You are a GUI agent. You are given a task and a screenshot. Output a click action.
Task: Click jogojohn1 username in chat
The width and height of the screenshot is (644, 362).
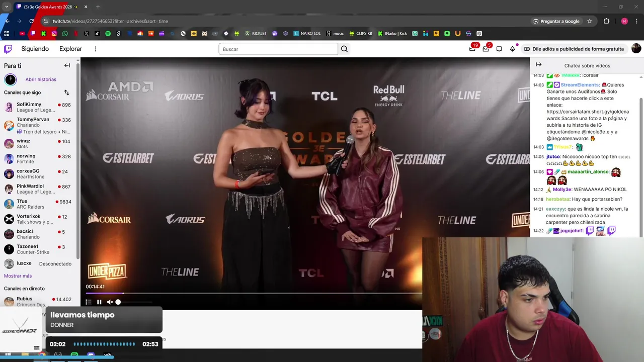click(572, 231)
